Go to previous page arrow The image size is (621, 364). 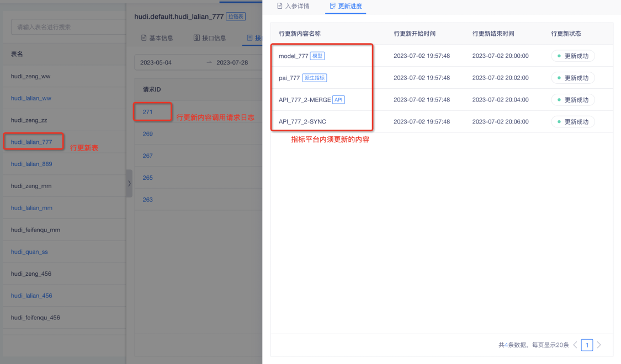coord(575,345)
